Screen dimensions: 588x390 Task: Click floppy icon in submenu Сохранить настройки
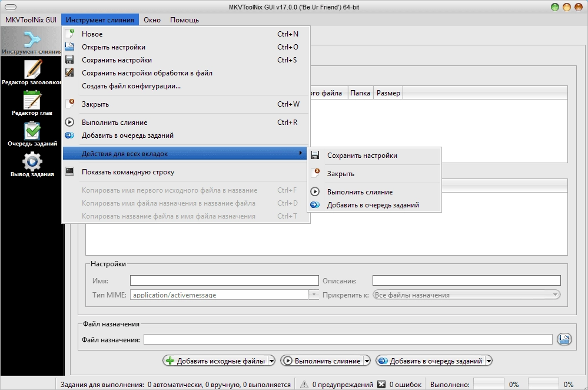(315, 155)
